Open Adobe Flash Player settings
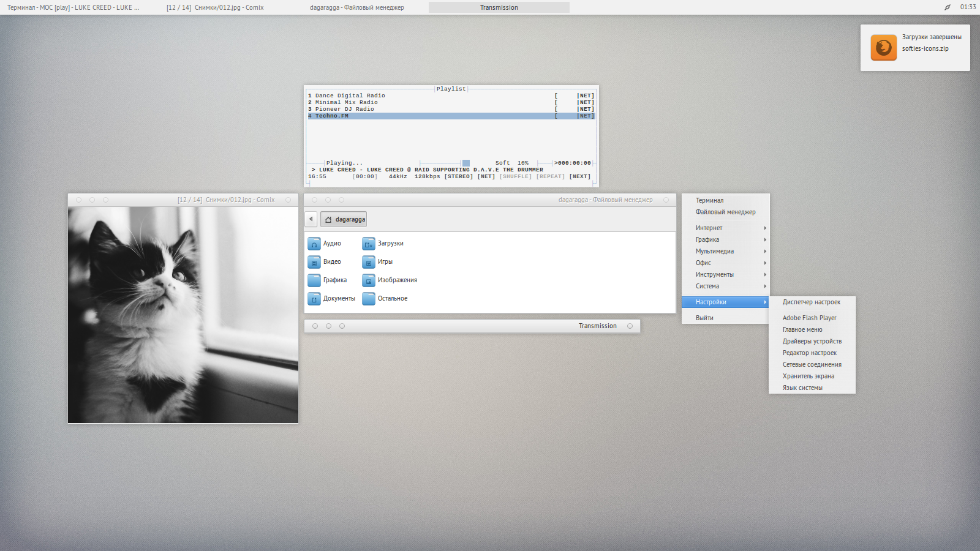Screen dimensions: 980x551 point(812,318)
